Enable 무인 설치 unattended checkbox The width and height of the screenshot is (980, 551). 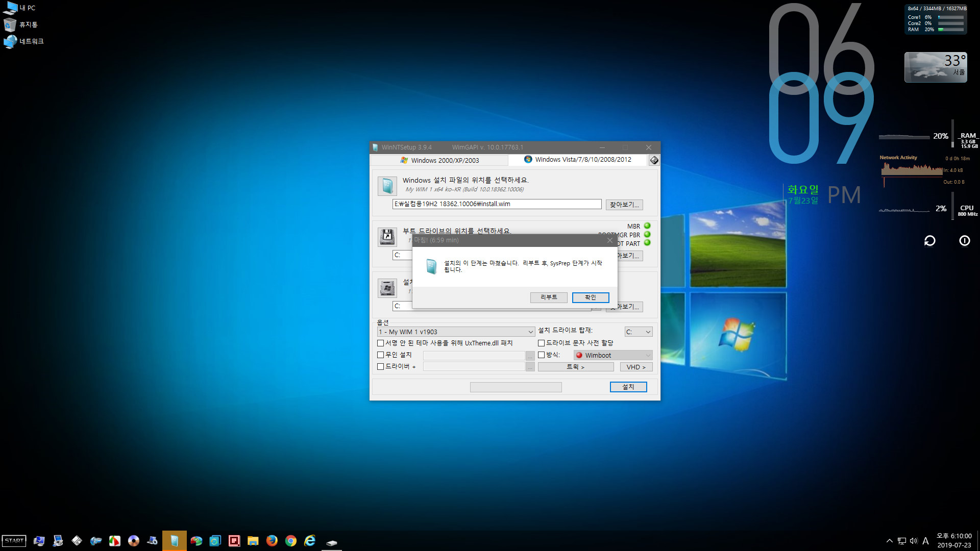pyautogui.click(x=380, y=355)
